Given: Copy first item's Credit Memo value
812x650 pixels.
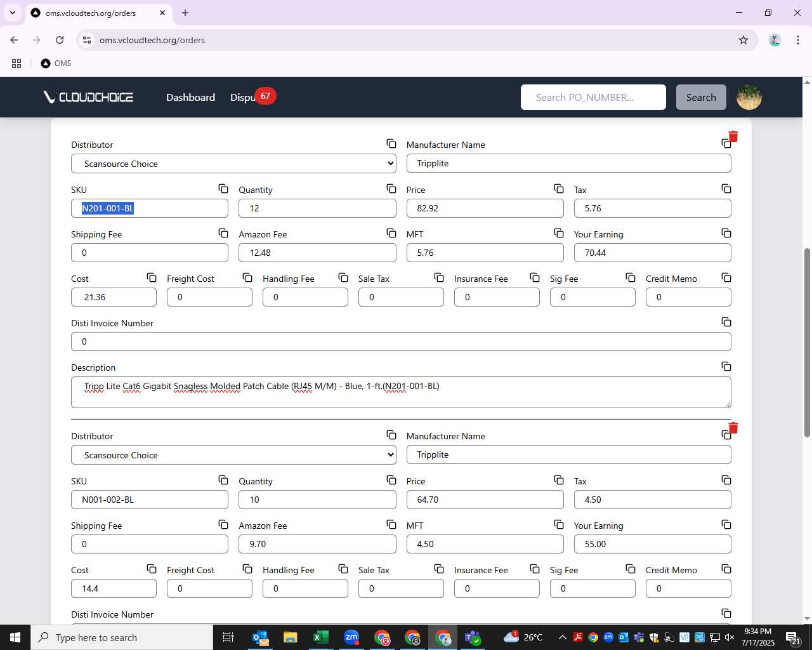Looking at the screenshot, I should [726, 277].
